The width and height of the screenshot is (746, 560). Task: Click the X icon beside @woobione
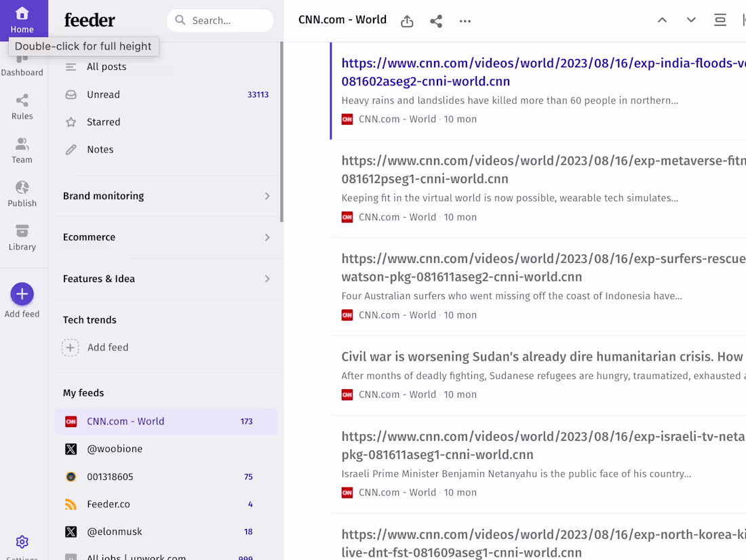click(71, 449)
